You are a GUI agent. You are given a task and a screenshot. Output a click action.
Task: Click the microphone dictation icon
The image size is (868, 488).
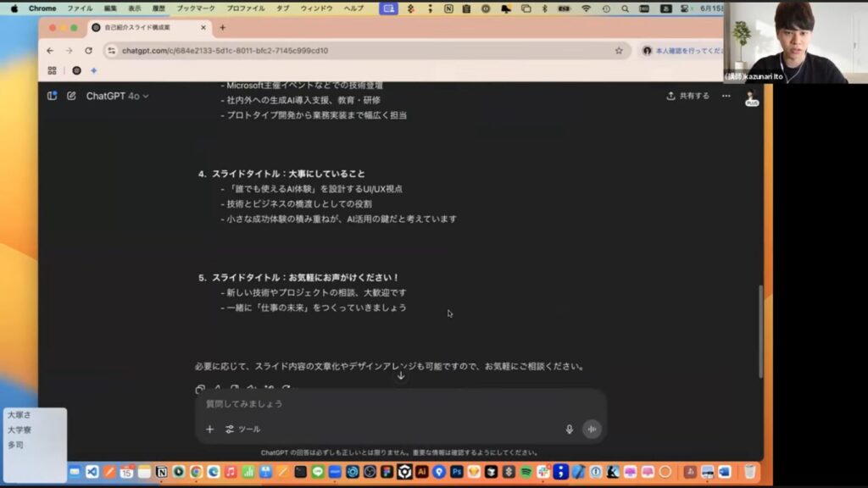pyautogui.click(x=570, y=430)
